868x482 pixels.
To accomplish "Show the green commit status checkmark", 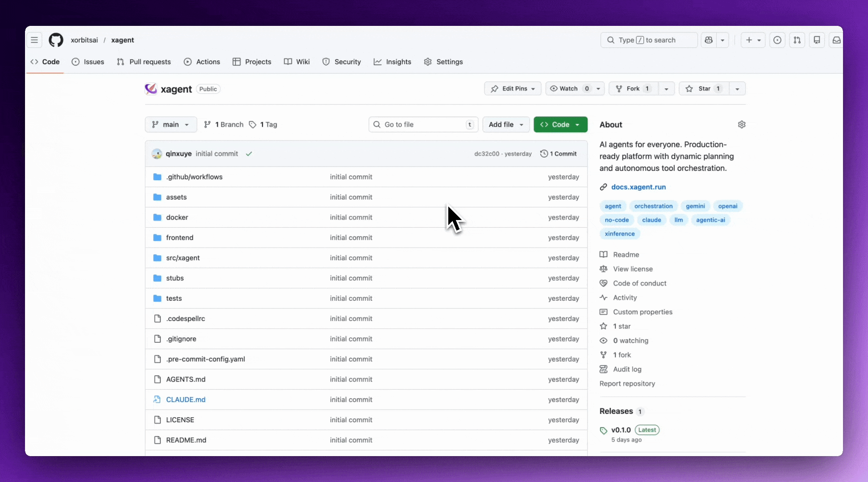I will pos(249,154).
